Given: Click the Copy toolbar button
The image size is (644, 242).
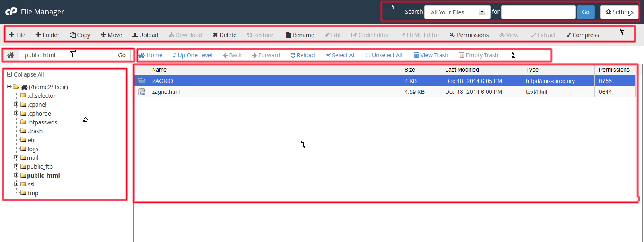Looking at the screenshot, I should point(80,35).
